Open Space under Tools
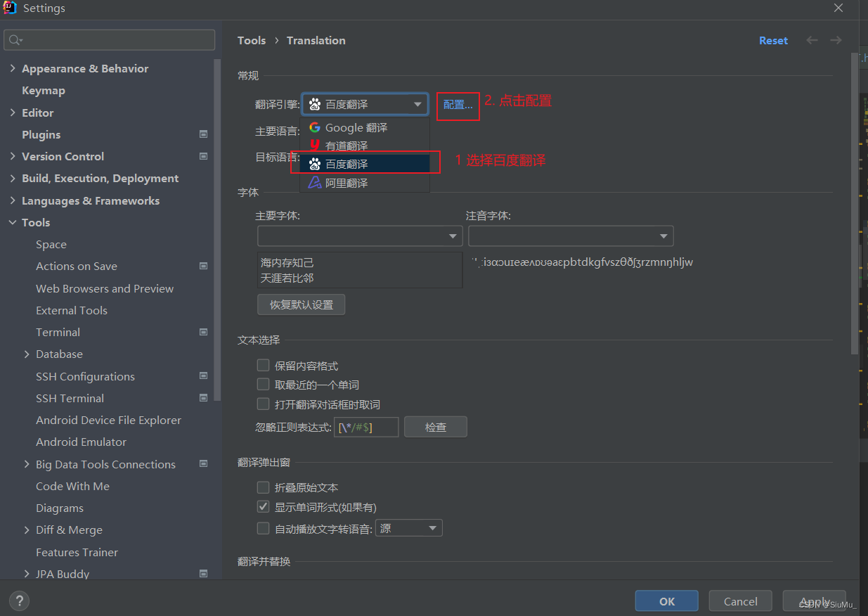Viewport: 868px width, 616px height. (x=51, y=244)
